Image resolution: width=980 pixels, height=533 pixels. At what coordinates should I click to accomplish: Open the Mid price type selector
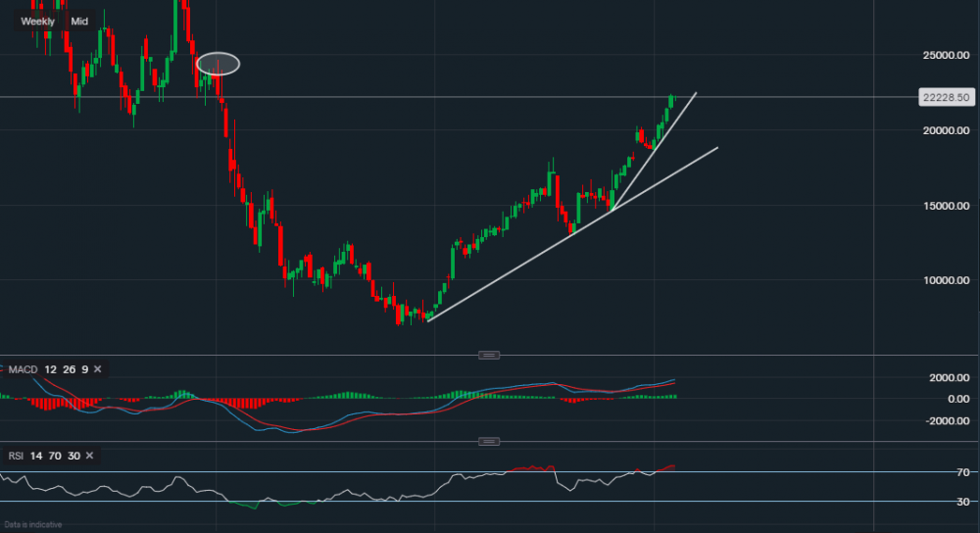79,21
